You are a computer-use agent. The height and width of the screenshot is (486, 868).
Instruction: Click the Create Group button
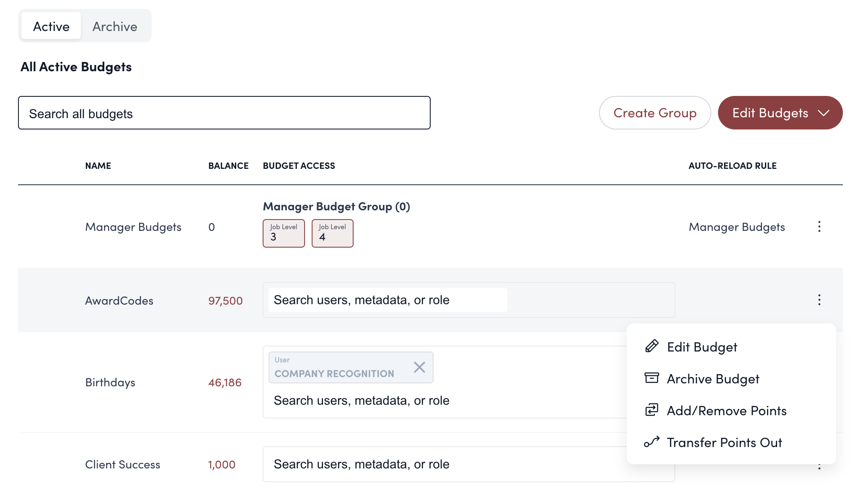(654, 113)
